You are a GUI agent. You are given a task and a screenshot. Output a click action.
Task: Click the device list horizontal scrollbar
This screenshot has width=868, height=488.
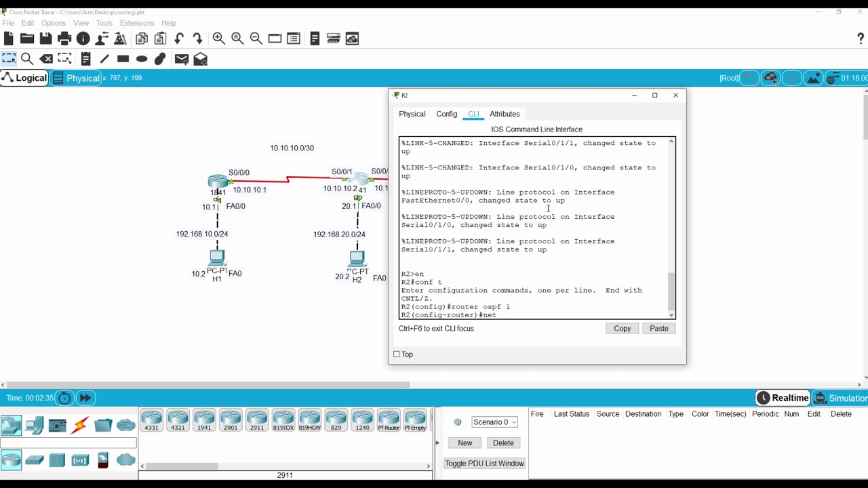click(182, 466)
